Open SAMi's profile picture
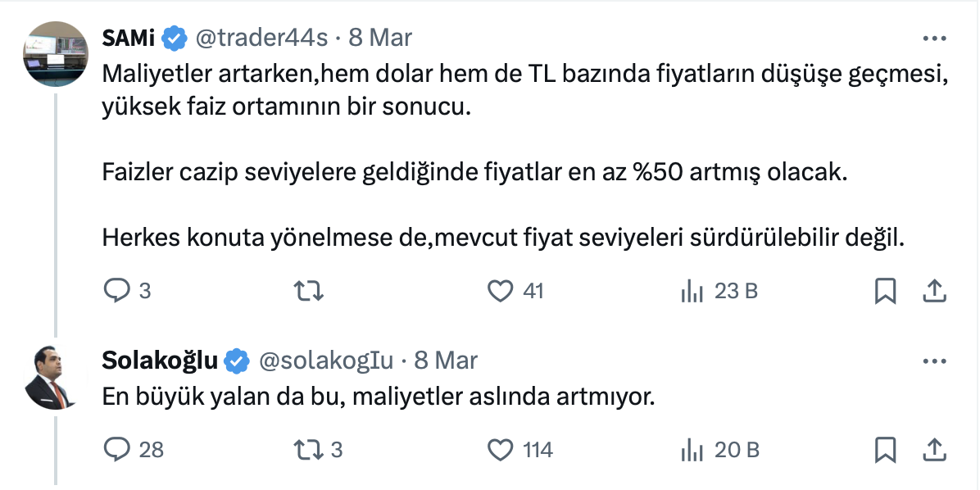This screenshot has height=490, width=980. coord(56,54)
